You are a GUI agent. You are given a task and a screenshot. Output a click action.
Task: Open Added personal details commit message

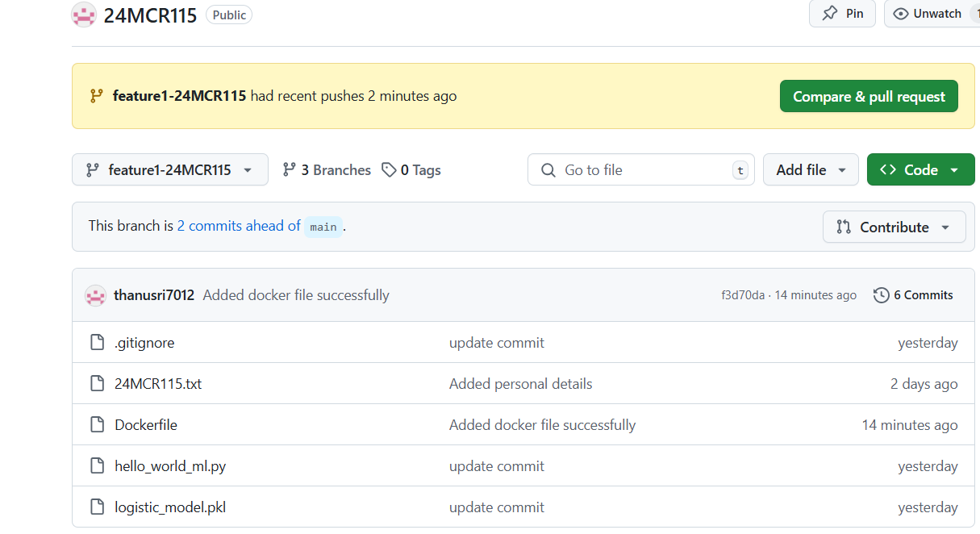(521, 384)
